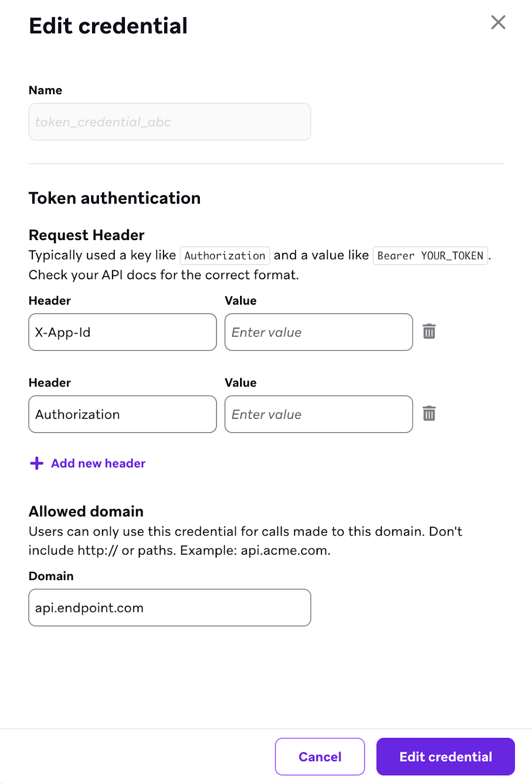This screenshot has width=532, height=784.
Task: Click the Name label above the name field
Action: [46, 90]
